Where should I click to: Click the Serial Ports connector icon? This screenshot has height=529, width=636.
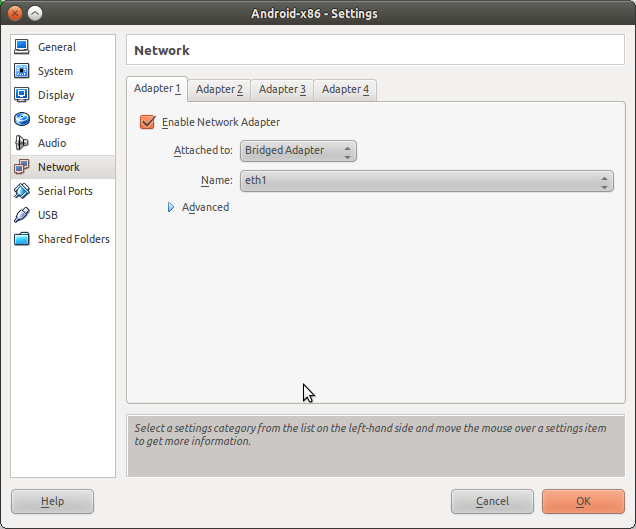pos(21,191)
